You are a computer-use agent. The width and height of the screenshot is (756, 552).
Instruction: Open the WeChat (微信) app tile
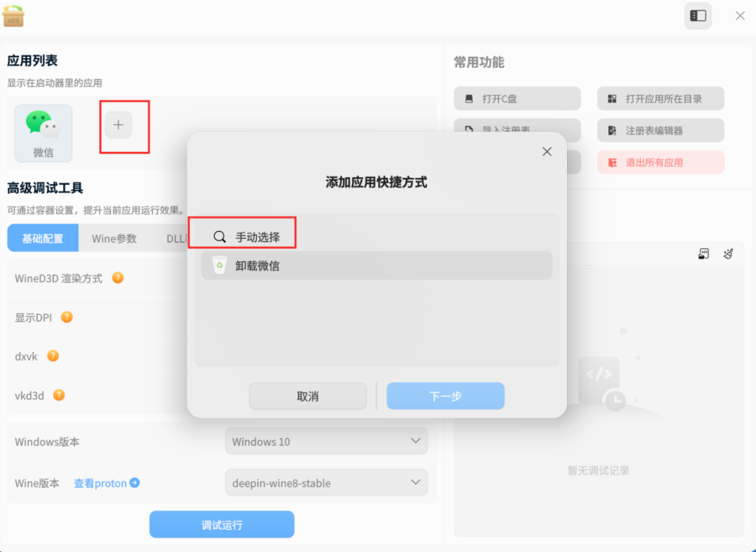coord(43,134)
